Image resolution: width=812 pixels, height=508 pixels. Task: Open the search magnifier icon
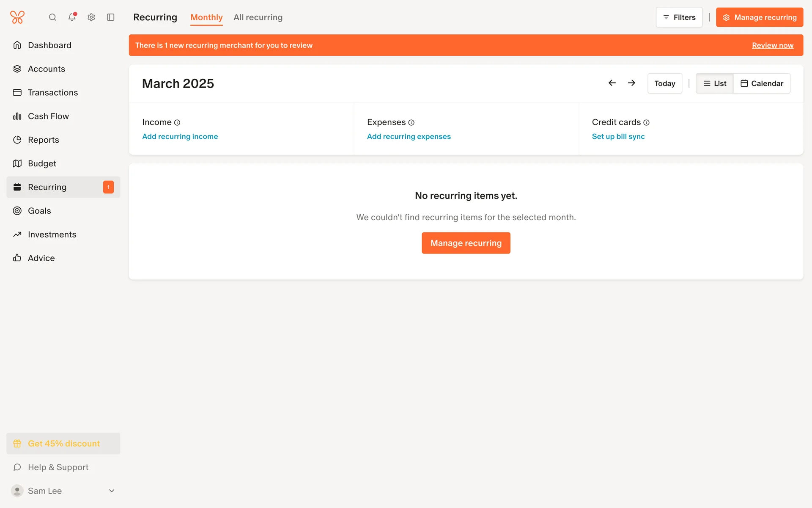(52, 17)
